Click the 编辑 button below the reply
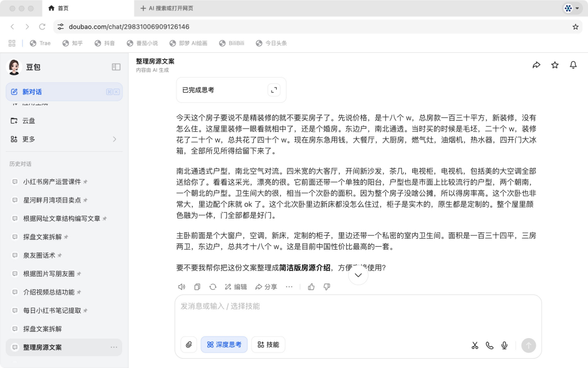 [x=235, y=286]
